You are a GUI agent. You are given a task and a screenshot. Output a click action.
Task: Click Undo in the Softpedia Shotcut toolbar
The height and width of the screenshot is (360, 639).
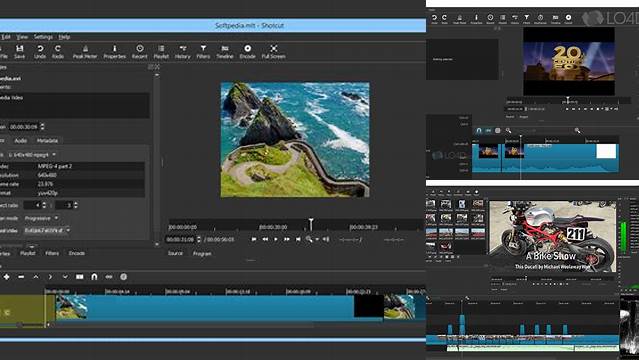point(40,52)
